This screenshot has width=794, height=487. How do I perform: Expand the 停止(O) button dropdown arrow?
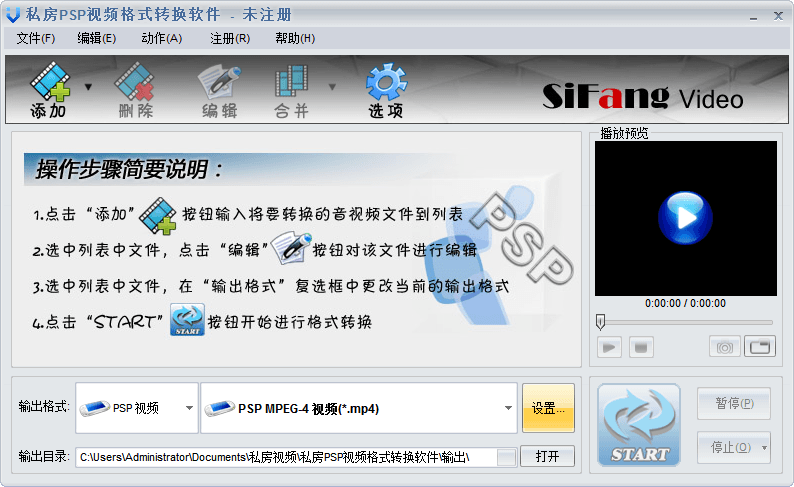coord(765,447)
